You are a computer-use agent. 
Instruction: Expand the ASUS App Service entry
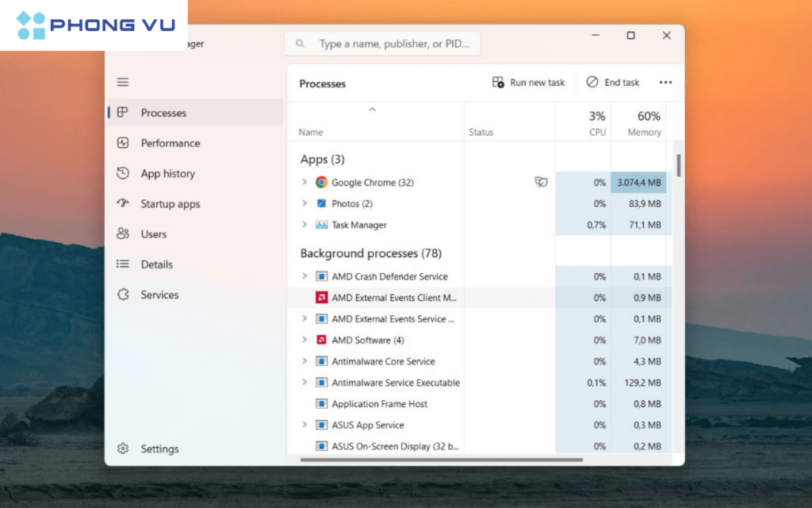click(304, 425)
